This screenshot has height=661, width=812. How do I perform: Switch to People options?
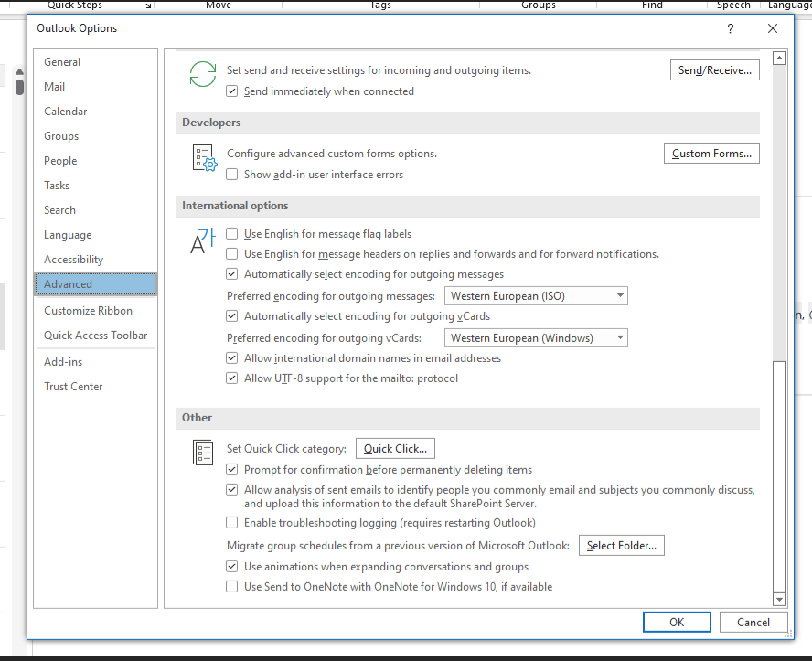pyautogui.click(x=96, y=161)
